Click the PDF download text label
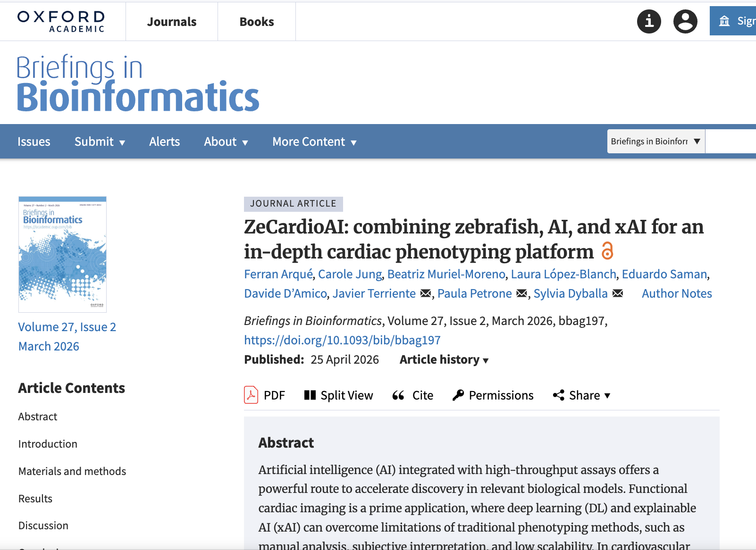The image size is (756, 550). [x=274, y=395]
